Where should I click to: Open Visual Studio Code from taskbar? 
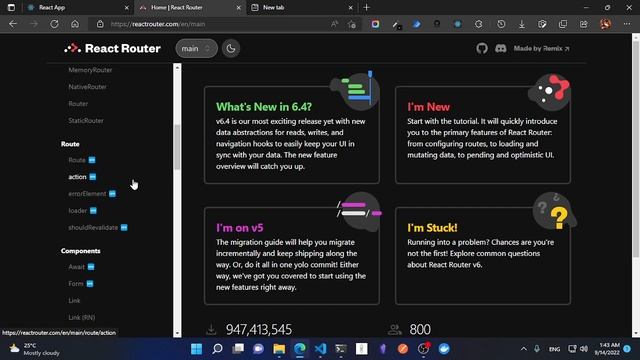(320, 349)
